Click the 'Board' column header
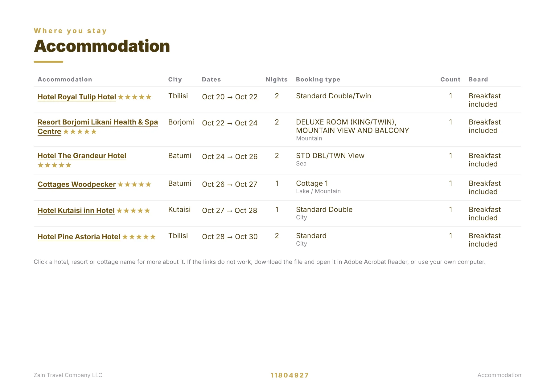555x392 pixels. pyautogui.click(x=478, y=80)
